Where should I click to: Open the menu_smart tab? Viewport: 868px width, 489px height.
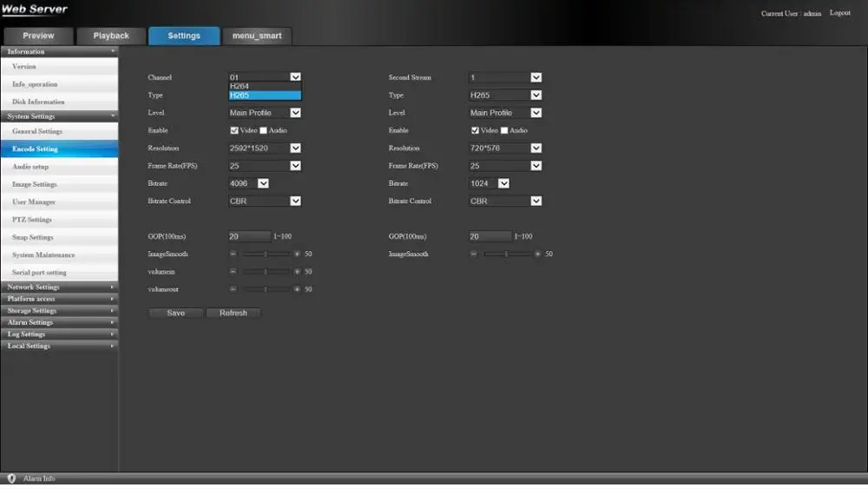[x=257, y=36]
